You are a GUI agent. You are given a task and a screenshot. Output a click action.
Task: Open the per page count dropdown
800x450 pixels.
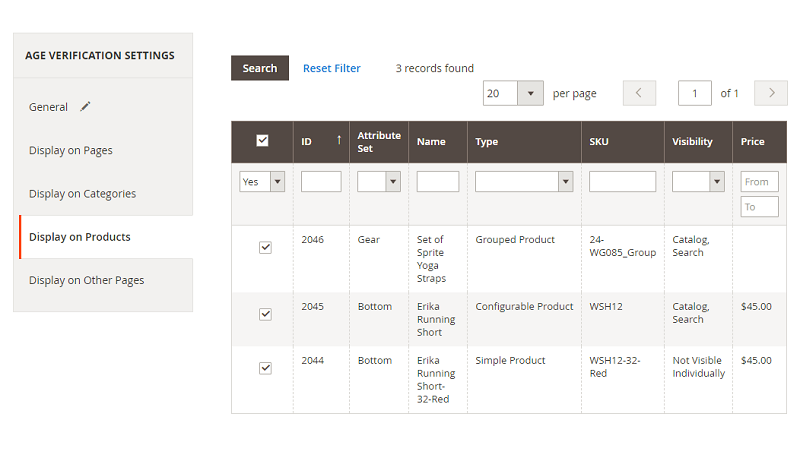[530, 93]
